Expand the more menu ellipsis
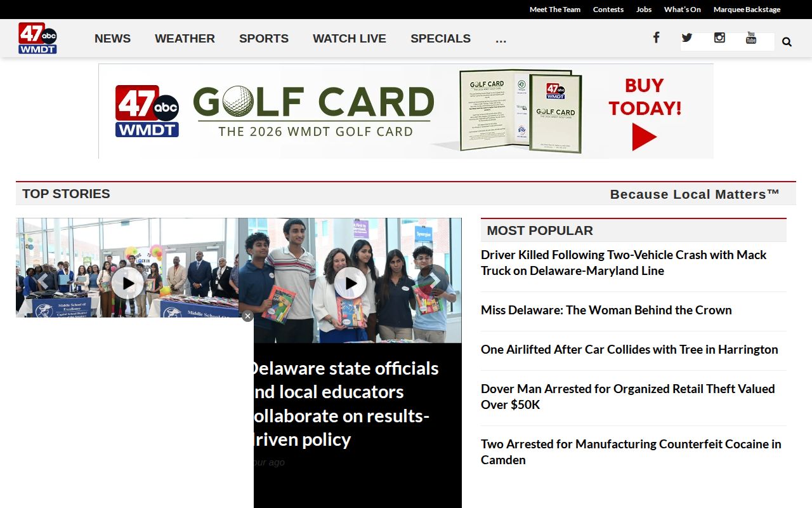The width and height of the screenshot is (812, 508). (501, 39)
